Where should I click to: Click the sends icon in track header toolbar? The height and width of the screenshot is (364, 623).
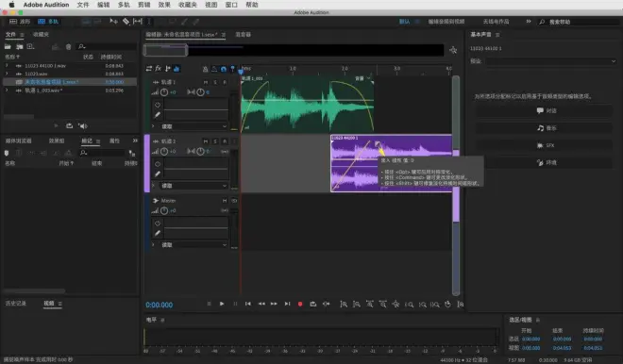(x=168, y=69)
